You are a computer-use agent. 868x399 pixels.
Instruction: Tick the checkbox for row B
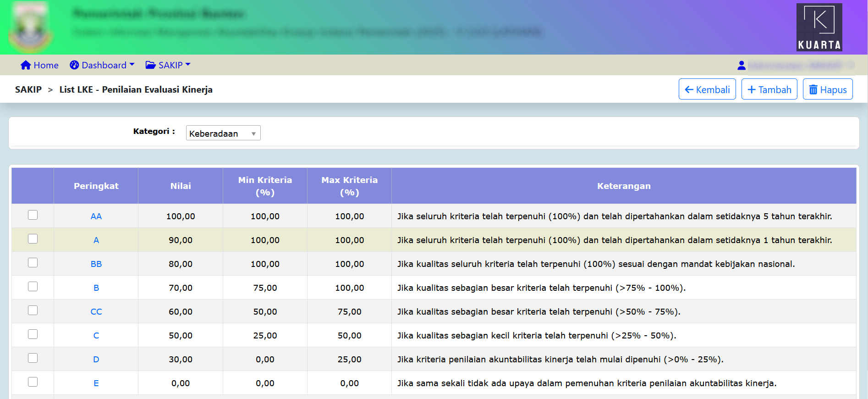(x=33, y=287)
